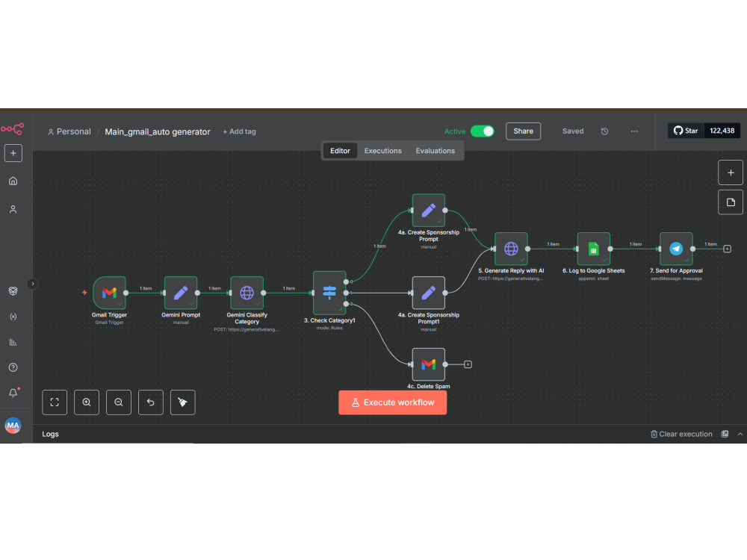Select the 6. Log to Google Sheets node

pos(594,249)
